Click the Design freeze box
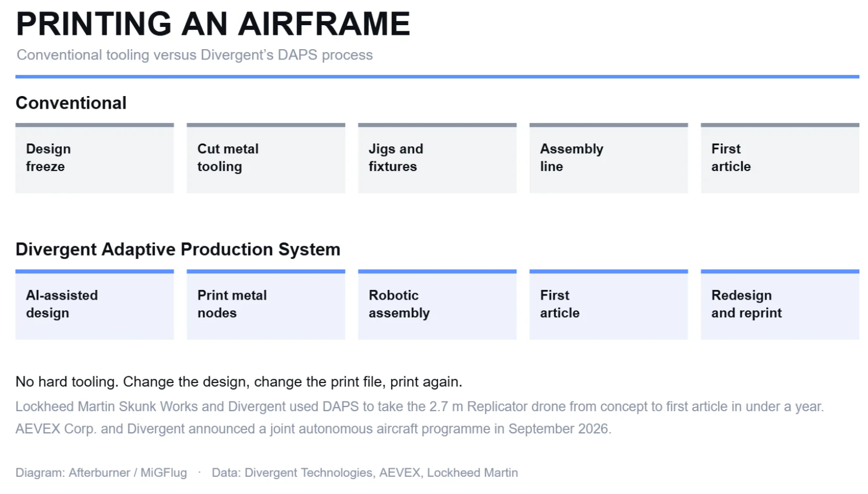This screenshot has width=868, height=494. point(94,158)
